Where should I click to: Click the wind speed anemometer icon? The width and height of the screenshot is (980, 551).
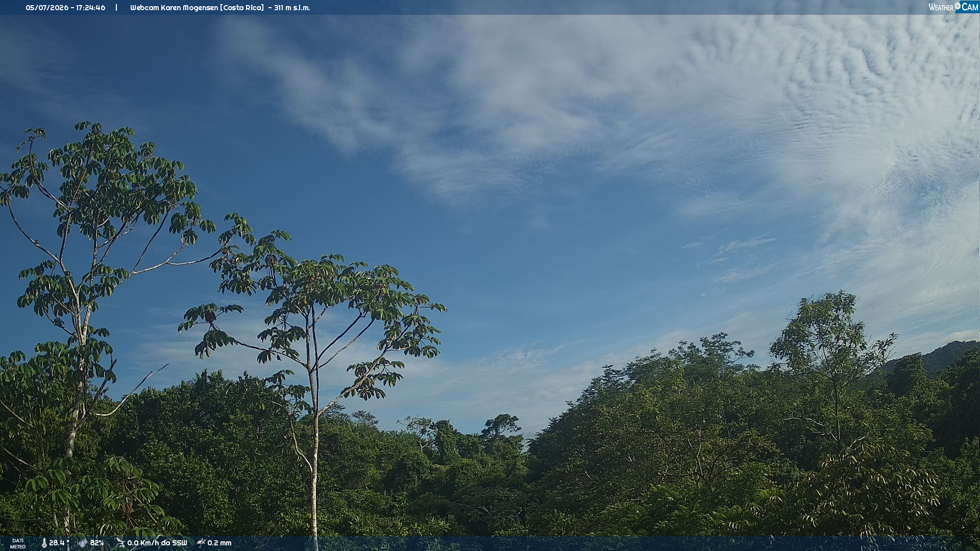click(x=120, y=543)
